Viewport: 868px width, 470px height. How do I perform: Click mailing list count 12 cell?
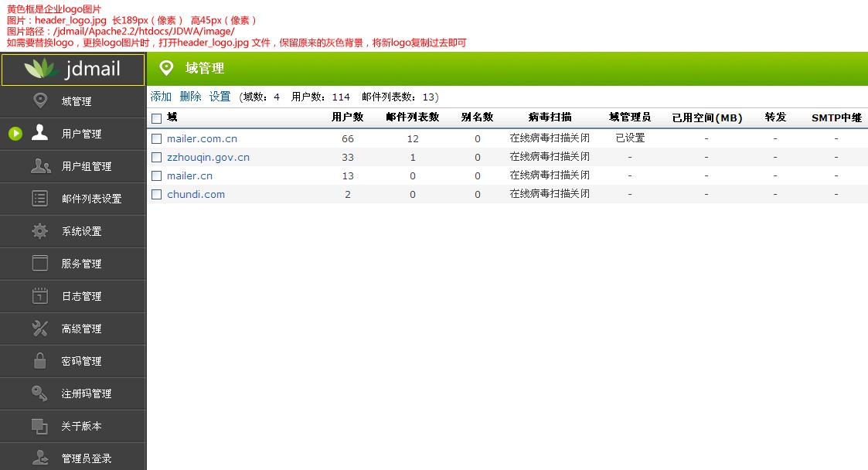[413, 139]
